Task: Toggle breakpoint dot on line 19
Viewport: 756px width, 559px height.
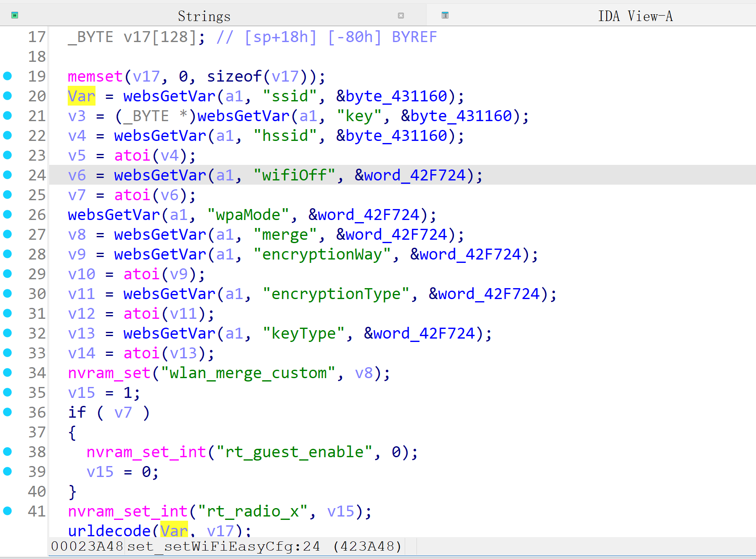Action: tap(8, 76)
